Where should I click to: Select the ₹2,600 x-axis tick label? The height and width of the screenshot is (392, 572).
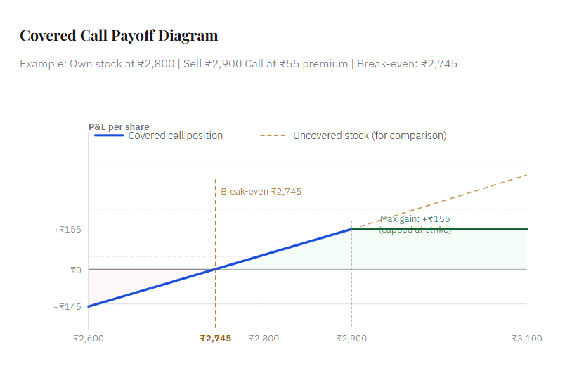tap(88, 339)
